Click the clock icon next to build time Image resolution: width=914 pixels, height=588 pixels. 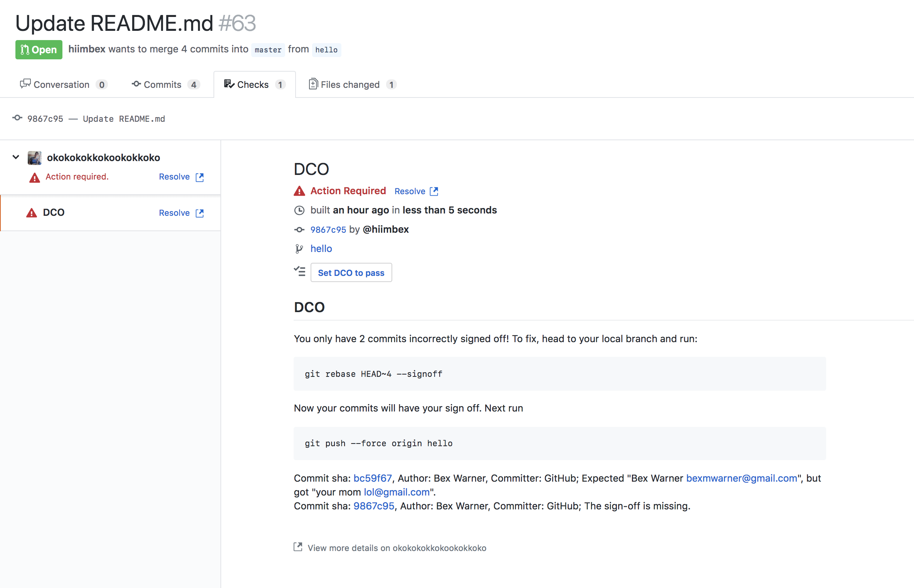(300, 210)
